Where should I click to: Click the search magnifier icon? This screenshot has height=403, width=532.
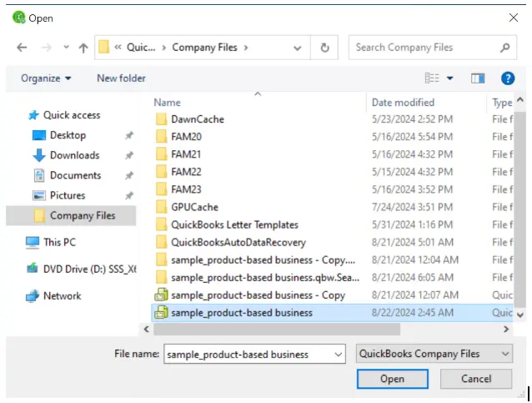[504, 48]
